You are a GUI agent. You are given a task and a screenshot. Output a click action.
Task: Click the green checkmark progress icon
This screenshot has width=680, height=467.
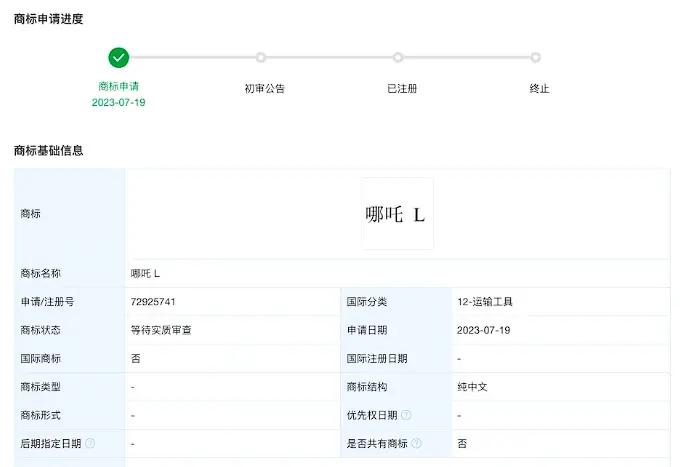click(118, 57)
